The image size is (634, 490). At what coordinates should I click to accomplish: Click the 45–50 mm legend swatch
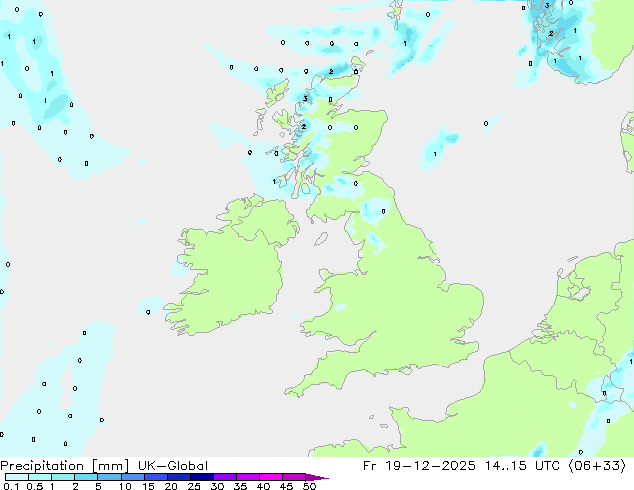click(294, 477)
